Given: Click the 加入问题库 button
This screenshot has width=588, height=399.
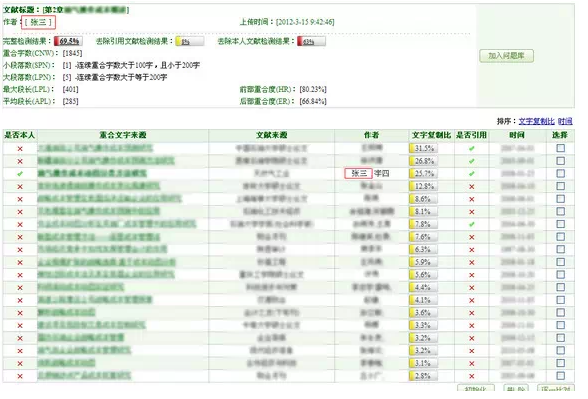Looking at the screenshot, I should coord(506,56).
